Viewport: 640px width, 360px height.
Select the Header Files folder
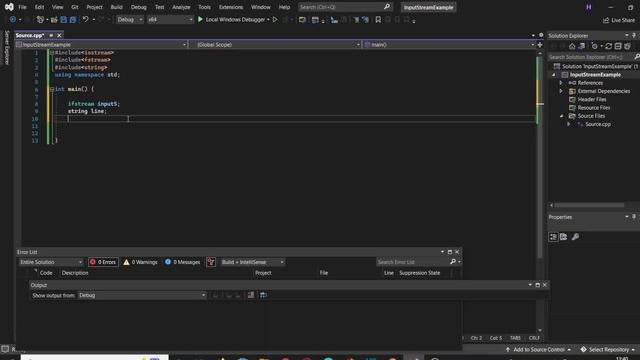[x=592, y=99]
